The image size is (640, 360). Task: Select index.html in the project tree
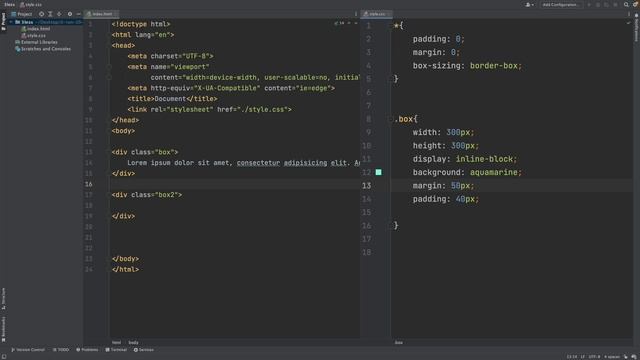pos(36,29)
